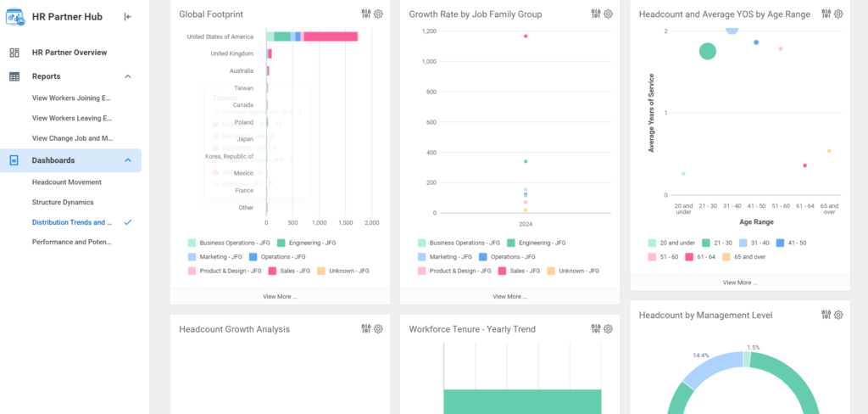Click View More under Global Footprint
This screenshot has height=414, width=868.
pyautogui.click(x=280, y=297)
